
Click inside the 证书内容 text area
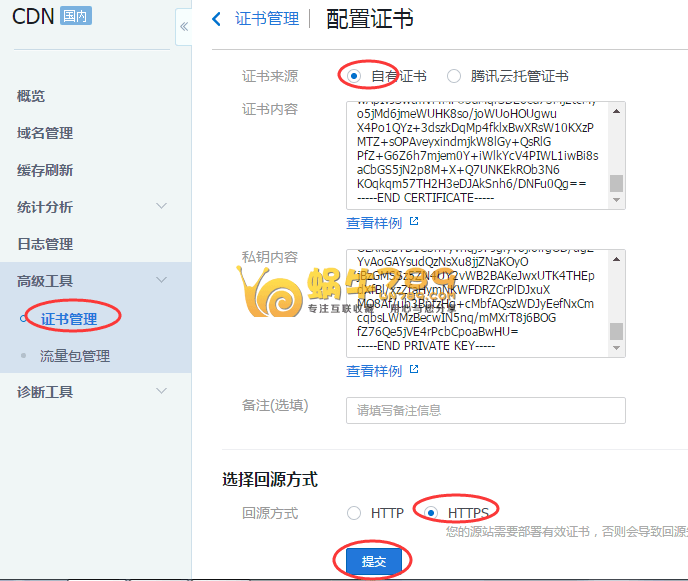coord(486,155)
